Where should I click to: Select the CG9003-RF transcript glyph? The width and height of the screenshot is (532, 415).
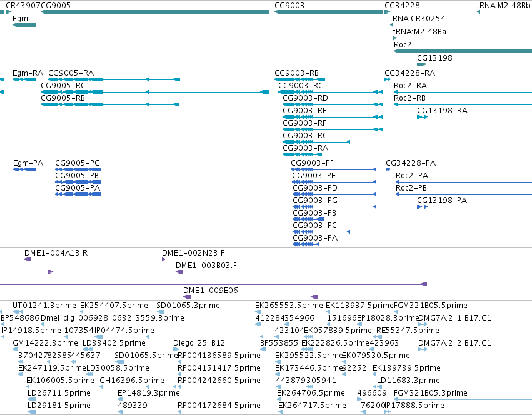[333, 129]
